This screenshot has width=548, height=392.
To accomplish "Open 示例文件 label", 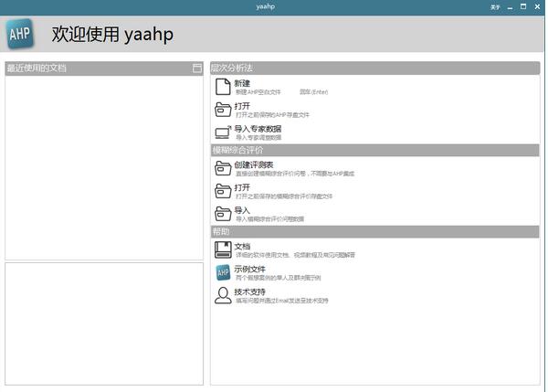I will (x=249, y=269).
